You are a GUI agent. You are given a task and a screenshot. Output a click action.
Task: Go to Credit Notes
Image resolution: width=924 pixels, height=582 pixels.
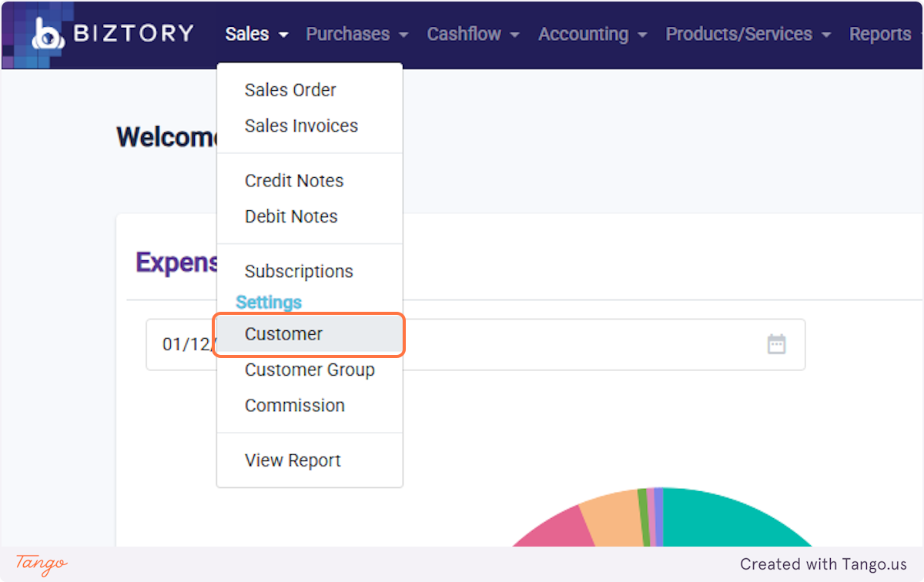pyautogui.click(x=310, y=181)
